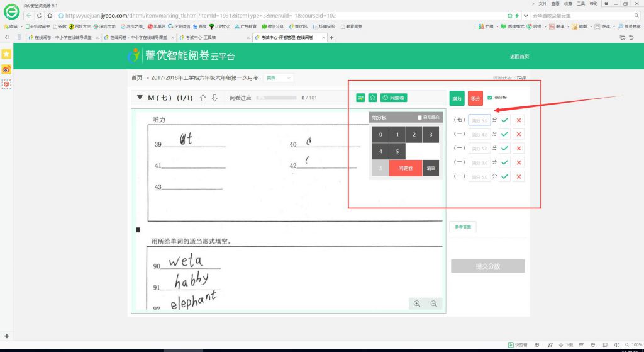Zoom in on the answer sheet
644x352 pixels.
(417, 304)
